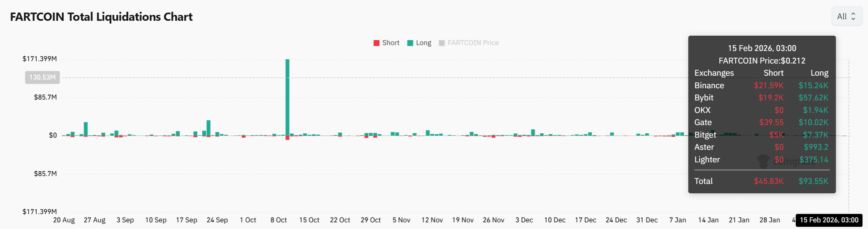This screenshot has width=868, height=229.
Task: Click the 130.53M y-axis crosshair label
Action: [x=42, y=77]
